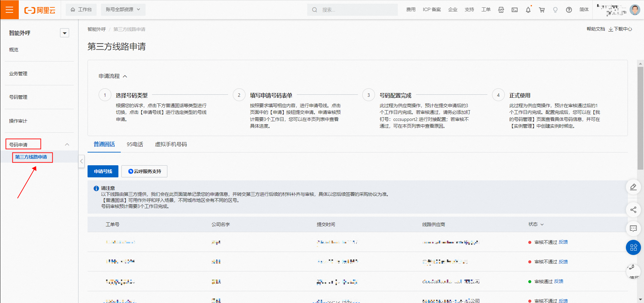This screenshot has width=644, height=303.
Task: Switch to 虚拟手机号码 tab
Action: [x=171, y=144]
